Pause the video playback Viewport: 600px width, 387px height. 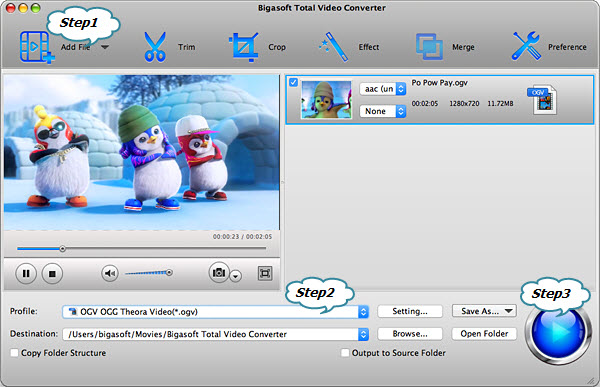[26, 273]
